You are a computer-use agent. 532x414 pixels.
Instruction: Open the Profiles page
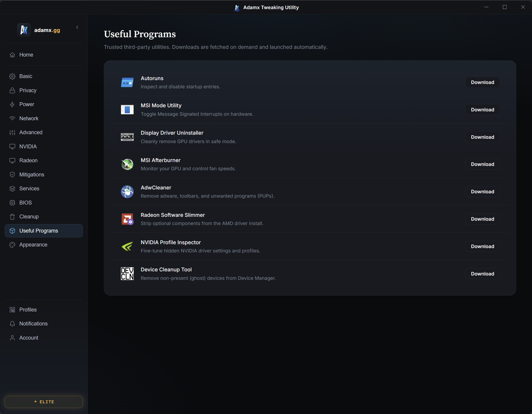click(x=44, y=310)
